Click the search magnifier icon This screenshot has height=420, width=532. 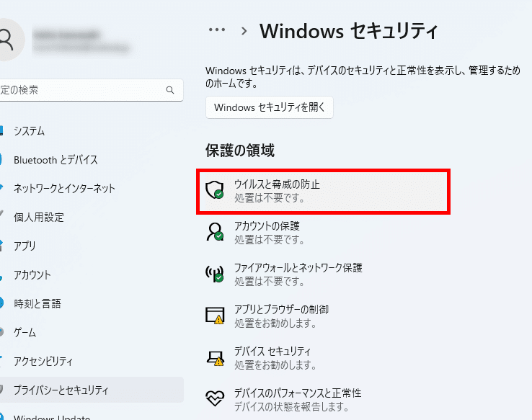170,91
